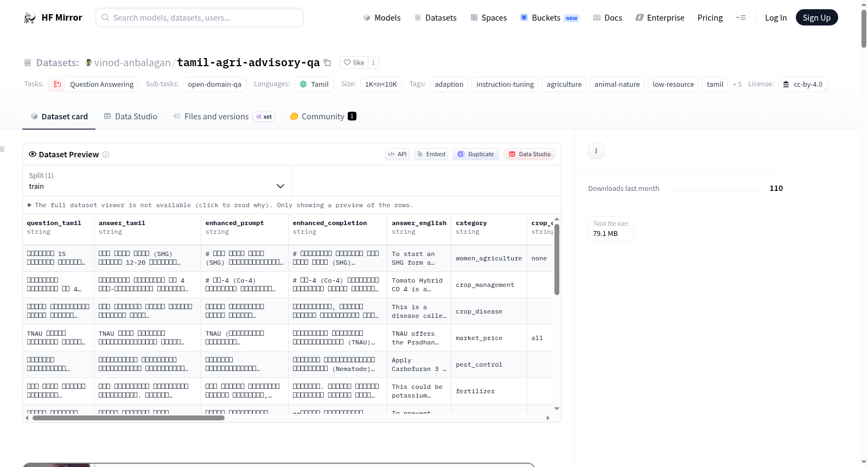Click the search magnifier icon
Screen dimensions: 868x467
(105, 17)
